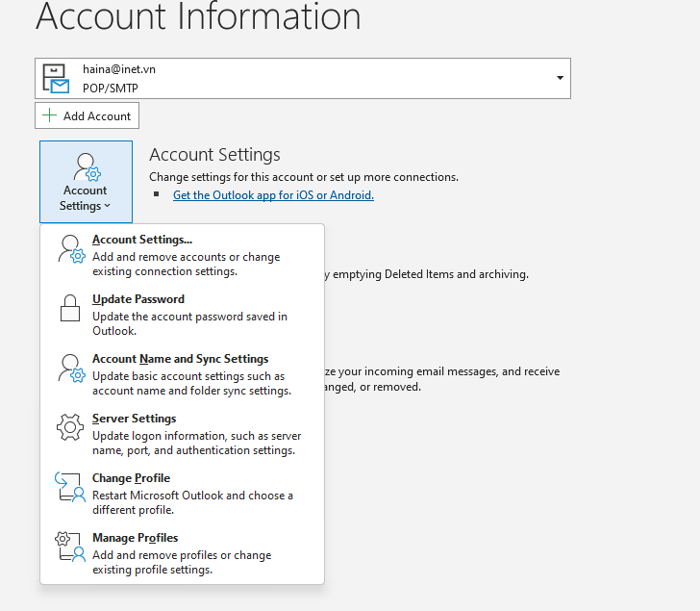The height and width of the screenshot is (611, 700).
Task: Click the mailbox envelope icon next to haina@inet.vn
Action: tap(56, 78)
